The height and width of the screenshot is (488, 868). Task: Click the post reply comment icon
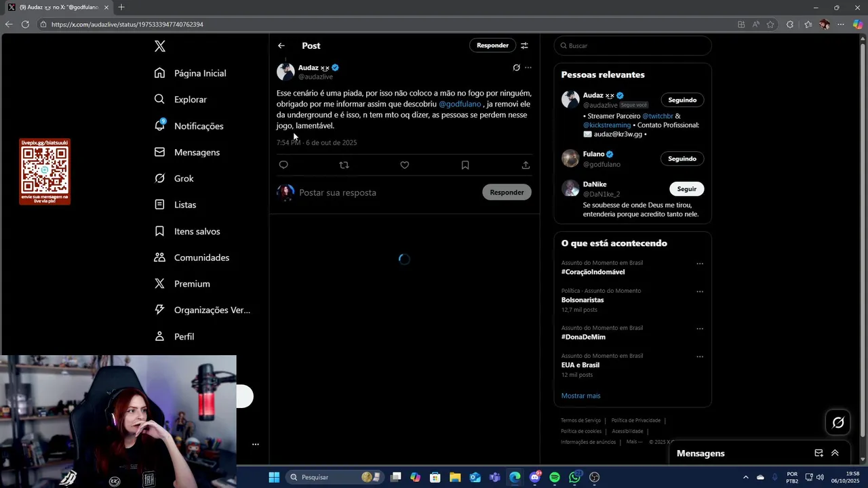click(283, 165)
